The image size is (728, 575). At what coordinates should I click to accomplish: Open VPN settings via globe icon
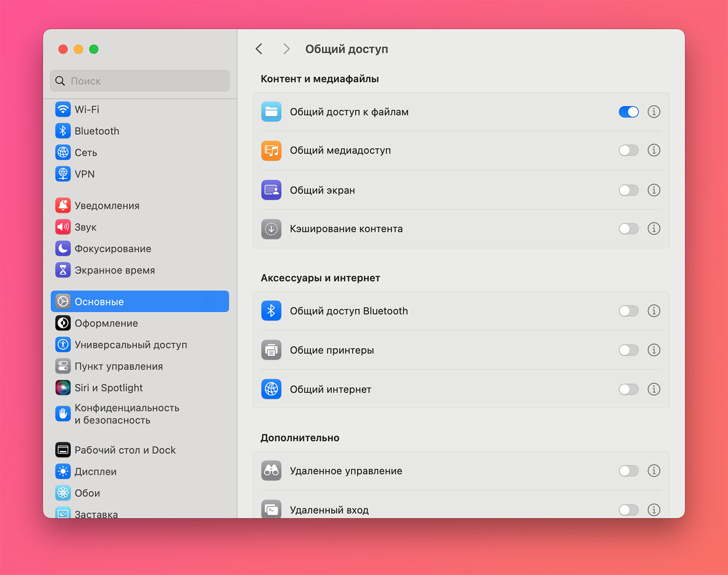(x=63, y=174)
